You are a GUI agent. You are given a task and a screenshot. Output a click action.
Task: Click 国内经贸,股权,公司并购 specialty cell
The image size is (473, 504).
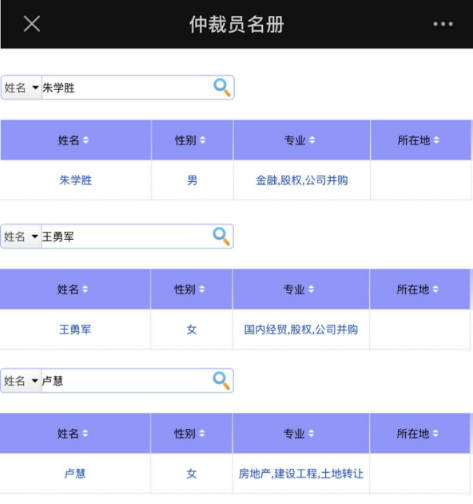tap(301, 330)
